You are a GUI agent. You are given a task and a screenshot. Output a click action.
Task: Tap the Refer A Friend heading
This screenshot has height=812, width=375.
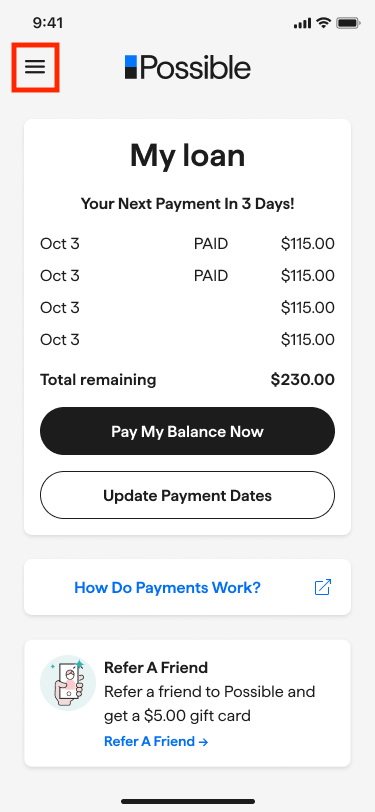(x=156, y=668)
